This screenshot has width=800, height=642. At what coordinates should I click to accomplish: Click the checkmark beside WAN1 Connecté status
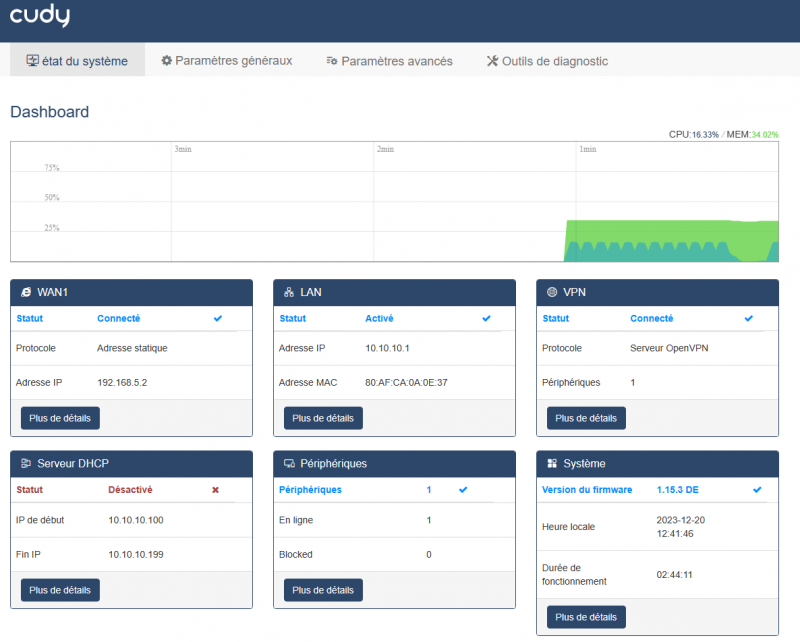click(x=217, y=318)
